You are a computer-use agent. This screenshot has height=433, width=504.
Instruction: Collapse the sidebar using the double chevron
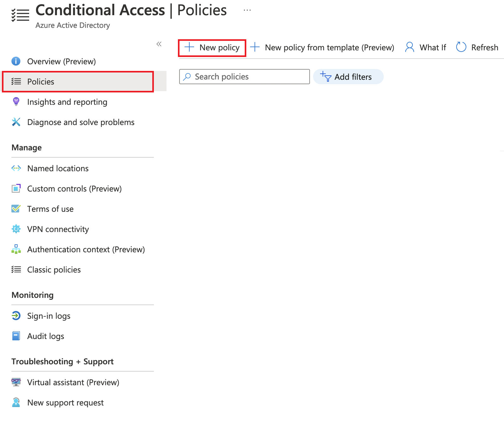coord(159,44)
